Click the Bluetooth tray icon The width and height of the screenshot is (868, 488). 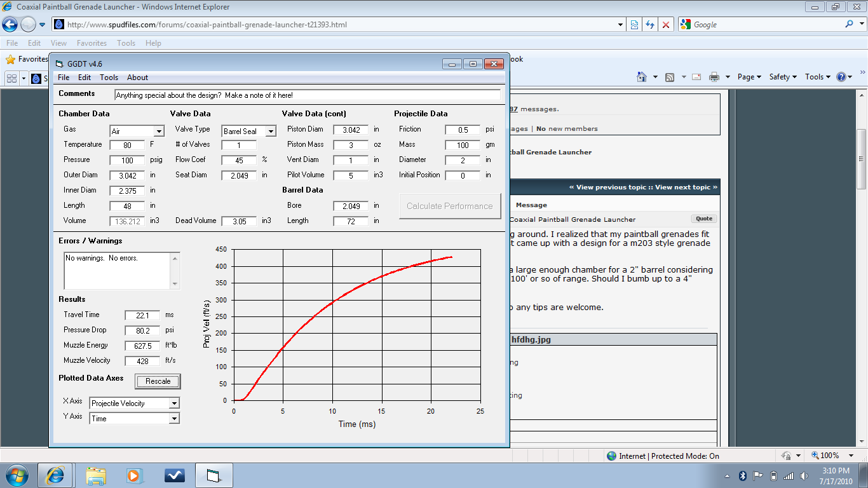742,476
